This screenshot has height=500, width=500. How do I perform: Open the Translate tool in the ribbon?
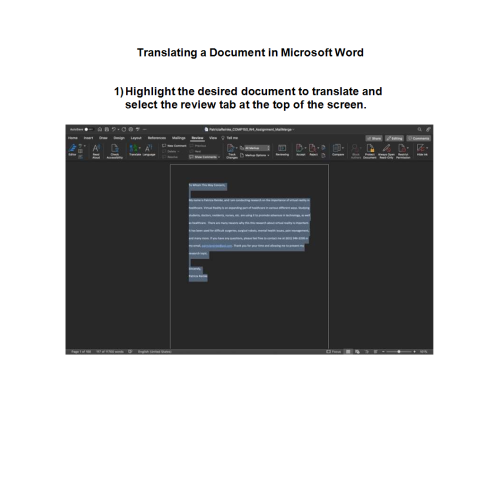[135, 150]
